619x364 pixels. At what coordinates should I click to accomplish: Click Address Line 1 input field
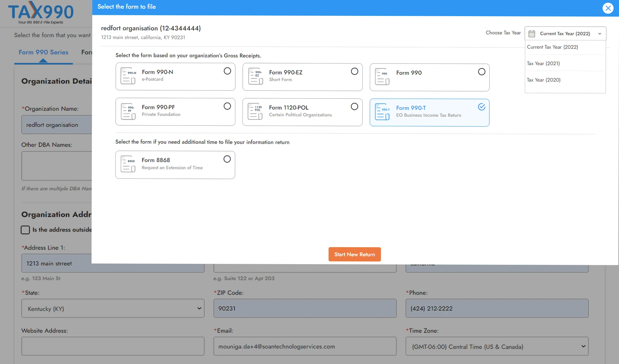click(x=112, y=263)
